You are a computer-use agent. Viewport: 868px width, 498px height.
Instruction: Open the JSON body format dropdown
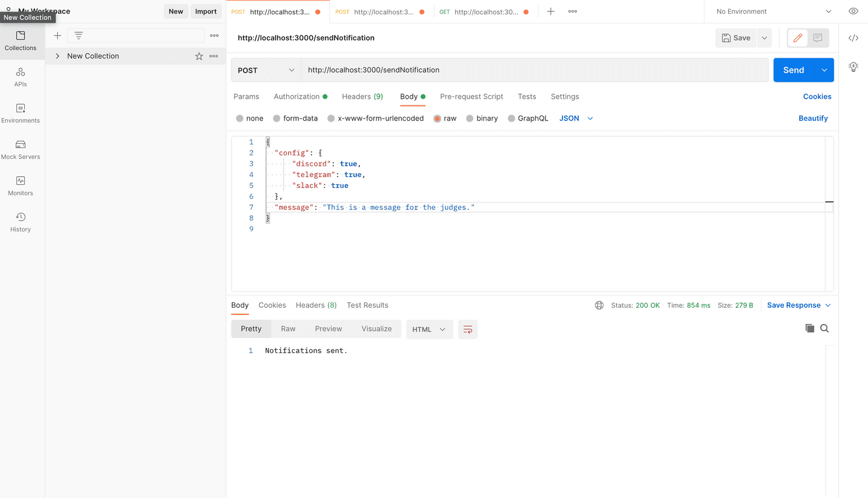coord(576,119)
